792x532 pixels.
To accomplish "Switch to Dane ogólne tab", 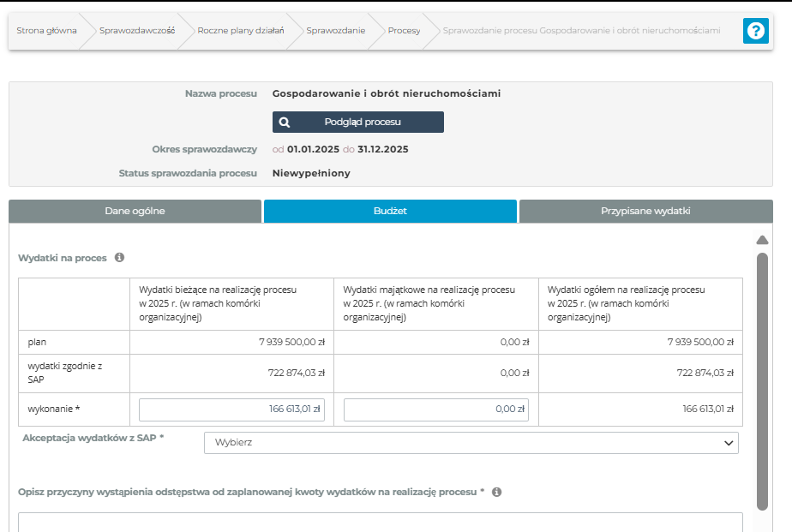I will (x=135, y=211).
